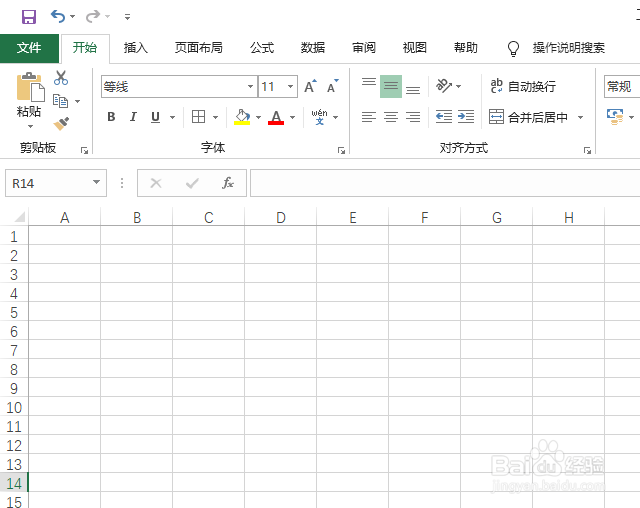Screen dimensions: 640x508
Task: Click the Cancel X in formula bar
Action: [x=156, y=183]
